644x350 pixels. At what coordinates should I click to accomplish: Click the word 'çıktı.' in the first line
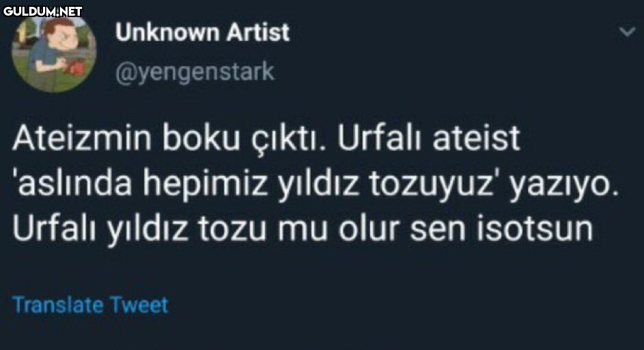point(282,141)
